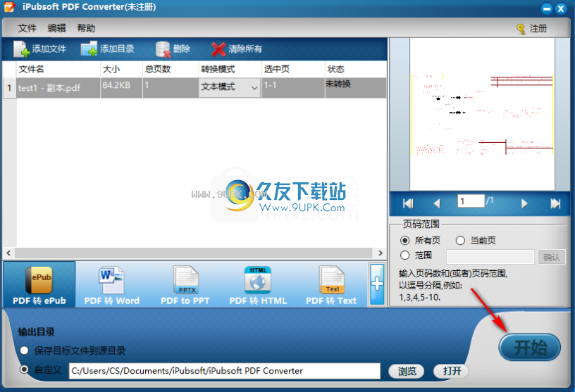Go to previous preview page
The height and width of the screenshot is (392, 575).
436,203
